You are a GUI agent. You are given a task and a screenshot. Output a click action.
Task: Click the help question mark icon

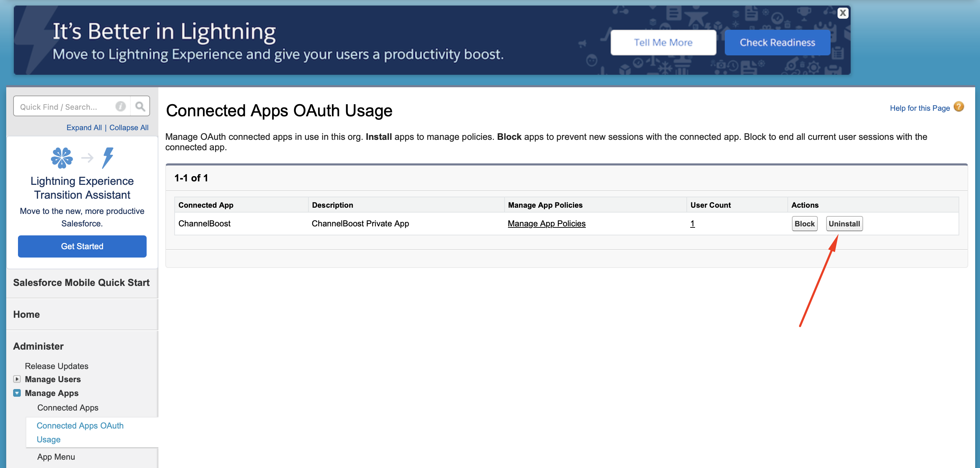958,107
